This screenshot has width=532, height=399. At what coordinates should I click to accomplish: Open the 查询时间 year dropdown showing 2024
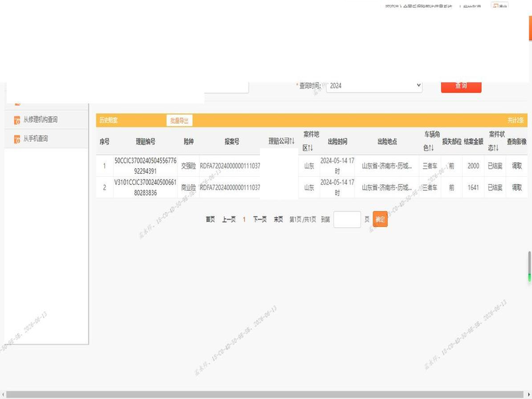click(x=374, y=86)
